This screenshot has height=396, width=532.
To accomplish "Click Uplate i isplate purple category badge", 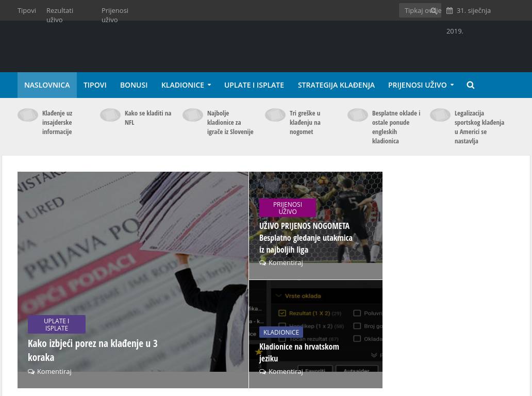I will (x=57, y=324).
